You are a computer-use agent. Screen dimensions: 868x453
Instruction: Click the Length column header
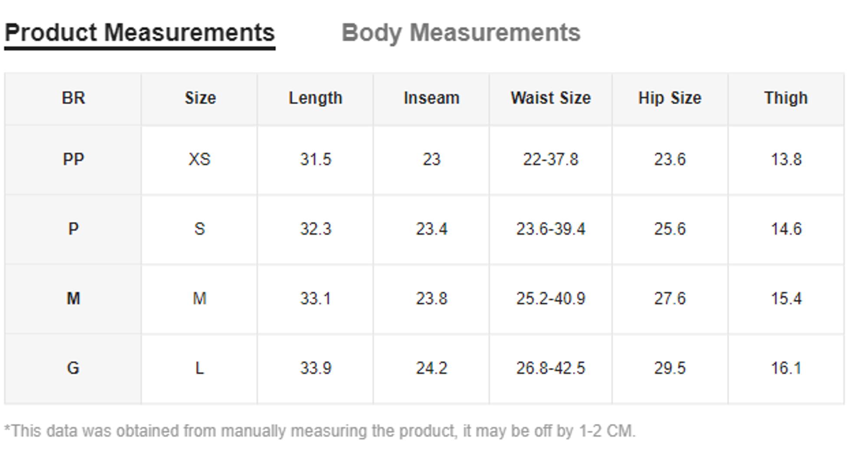click(316, 98)
